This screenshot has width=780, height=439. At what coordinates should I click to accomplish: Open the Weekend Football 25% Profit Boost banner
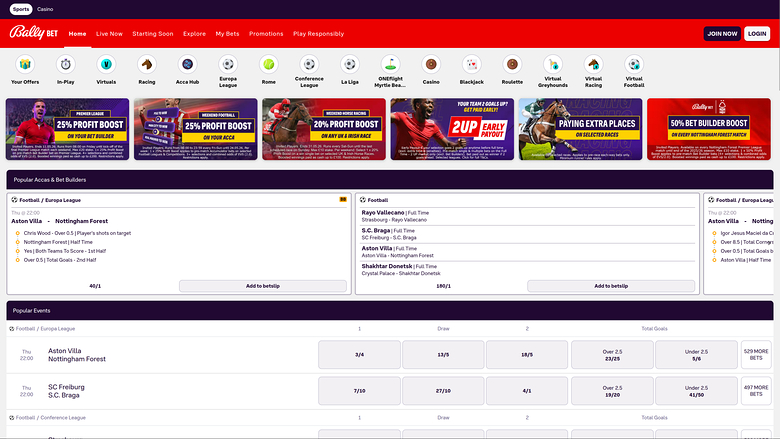195,129
